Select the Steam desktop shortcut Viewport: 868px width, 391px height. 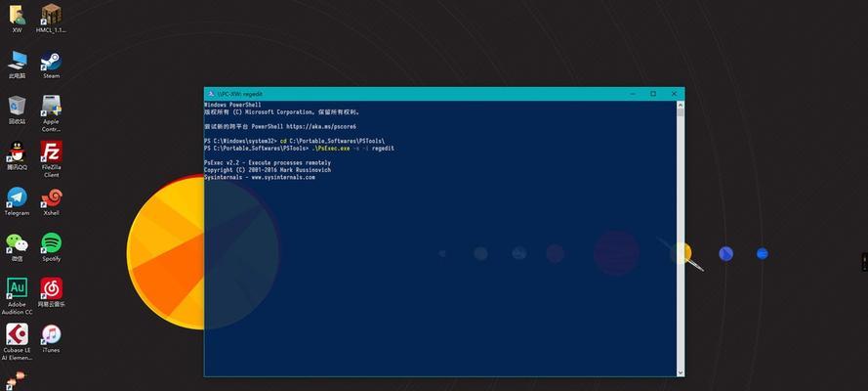coord(52,65)
